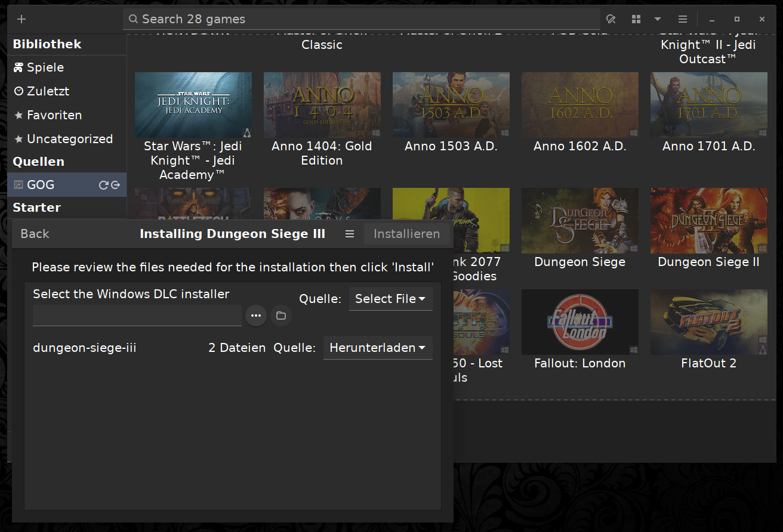Switch to grid view with the four-squares icon
The image size is (783, 532).
(x=636, y=19)
